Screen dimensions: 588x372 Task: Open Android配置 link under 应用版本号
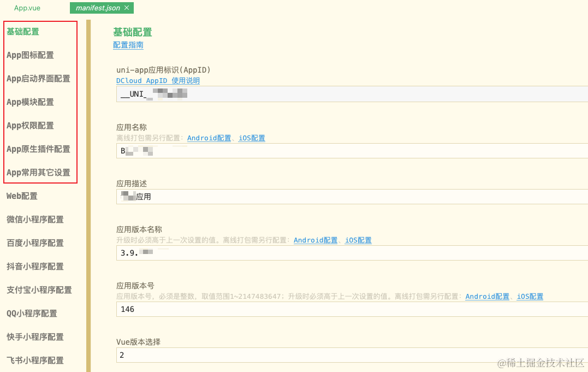click(487, 297)
